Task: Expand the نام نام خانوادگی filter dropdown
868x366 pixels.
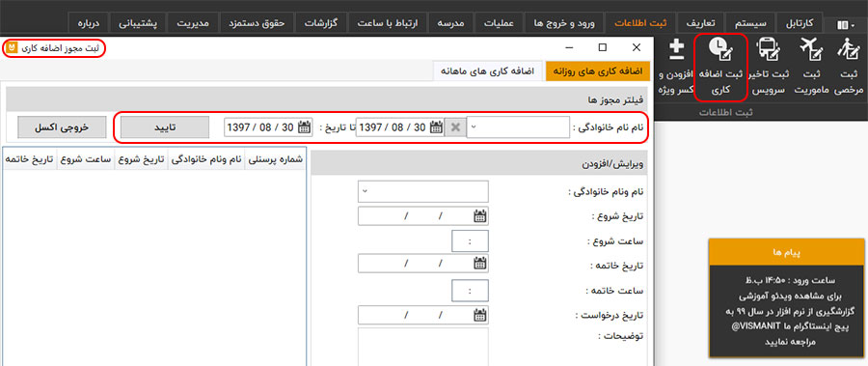Action: [475, 127]
